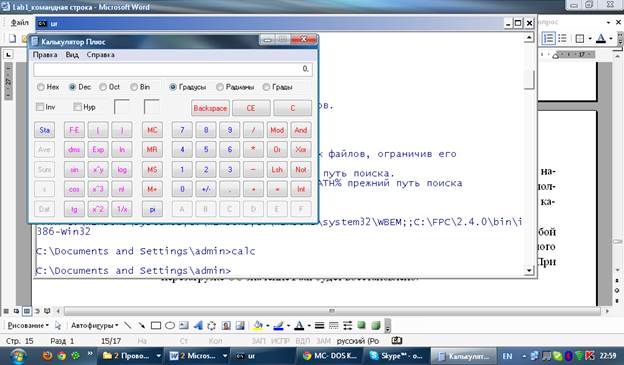Switch to Print Layout view in Word
624x365 pixels.
coord(27,311)
